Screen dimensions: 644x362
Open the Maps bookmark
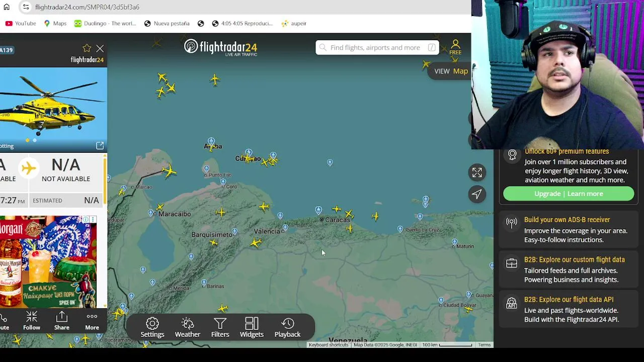click(x=55, y=23)
